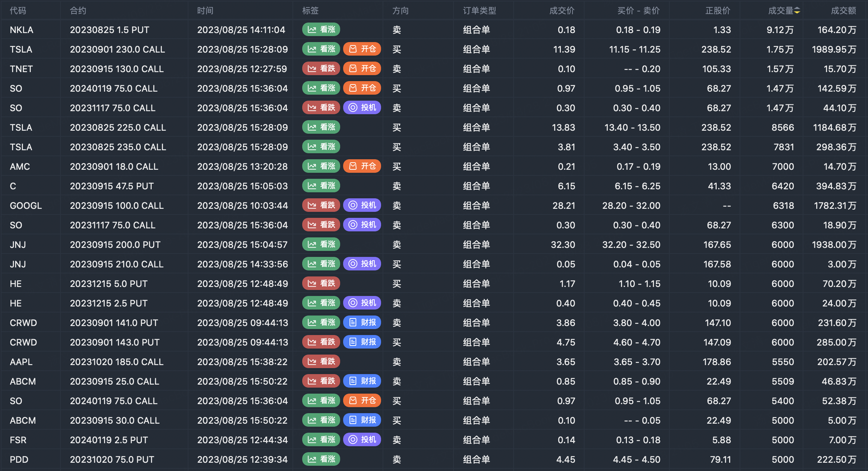Open NKLA ticker symbol

21,30
